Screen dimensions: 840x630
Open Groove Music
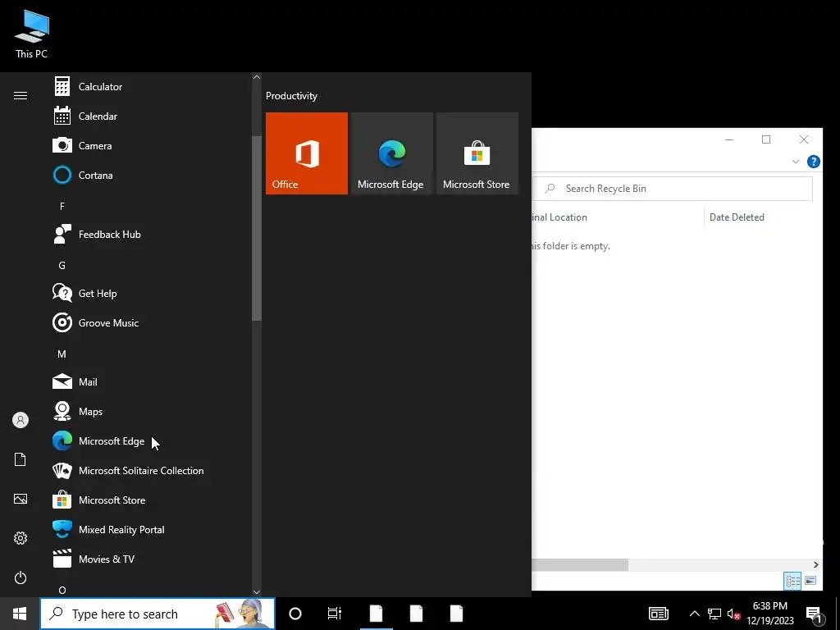point(150,322)
